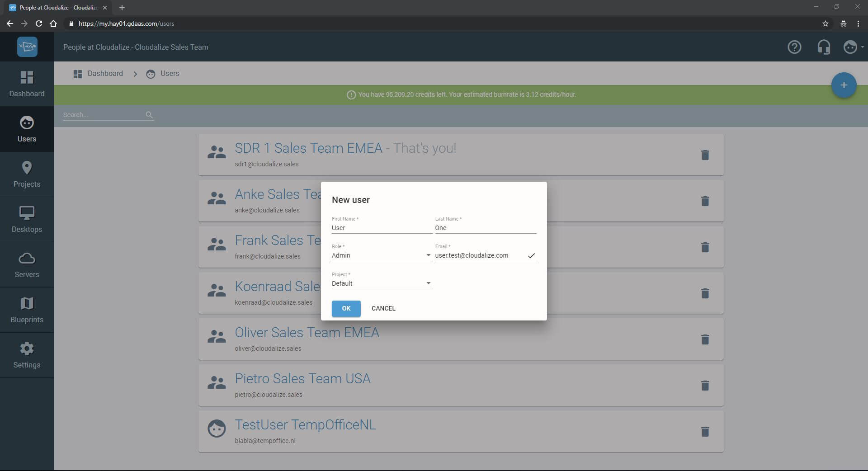Screen dimensions: 868x471
Task: Open the Dashboard sidebar item
Action: point(27,84)
